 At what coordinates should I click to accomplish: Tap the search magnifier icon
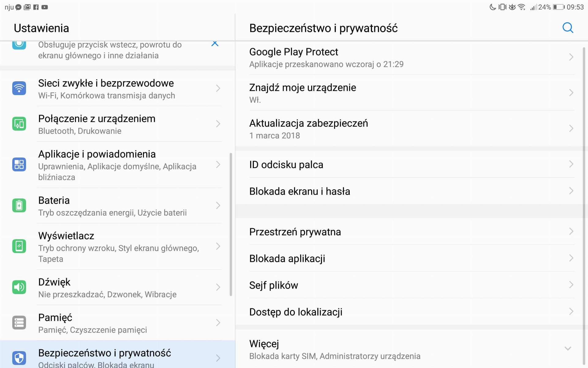pyautogui.click(x=568, y=28)
